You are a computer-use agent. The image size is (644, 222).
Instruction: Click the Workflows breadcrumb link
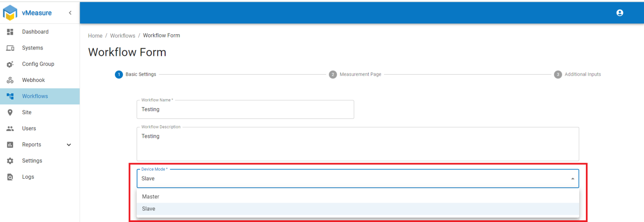point(123,36)
